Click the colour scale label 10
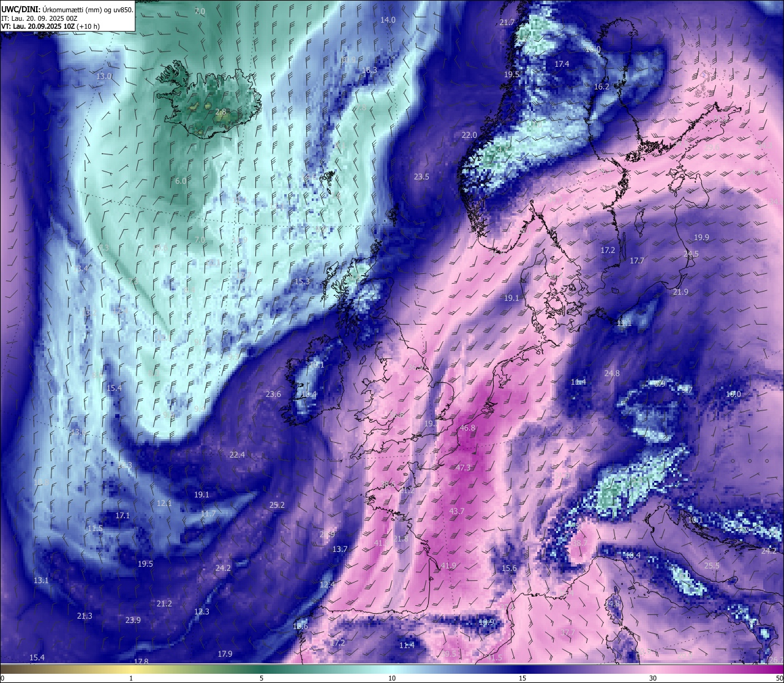This screenshot has height=683, width=784. [392, 678]
